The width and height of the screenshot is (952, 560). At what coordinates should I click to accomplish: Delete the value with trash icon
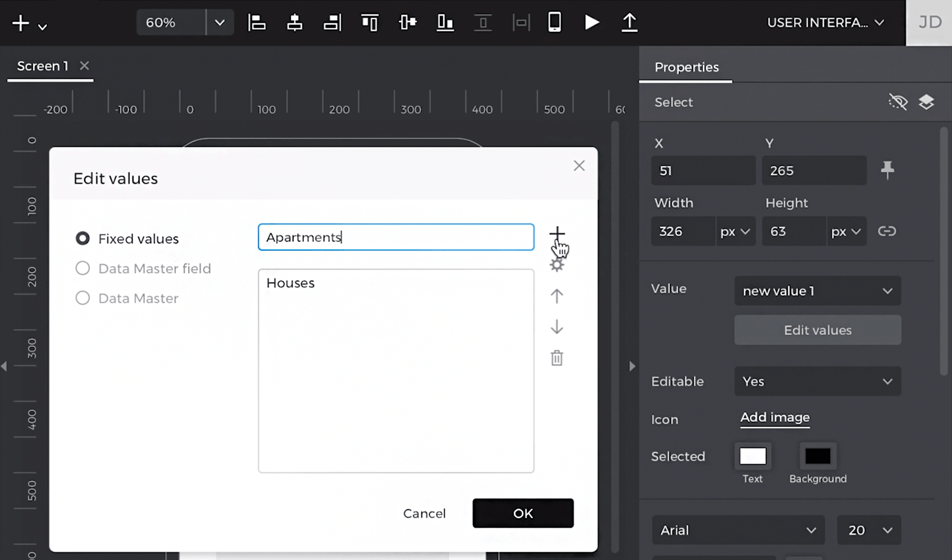[x=557, y=357]
